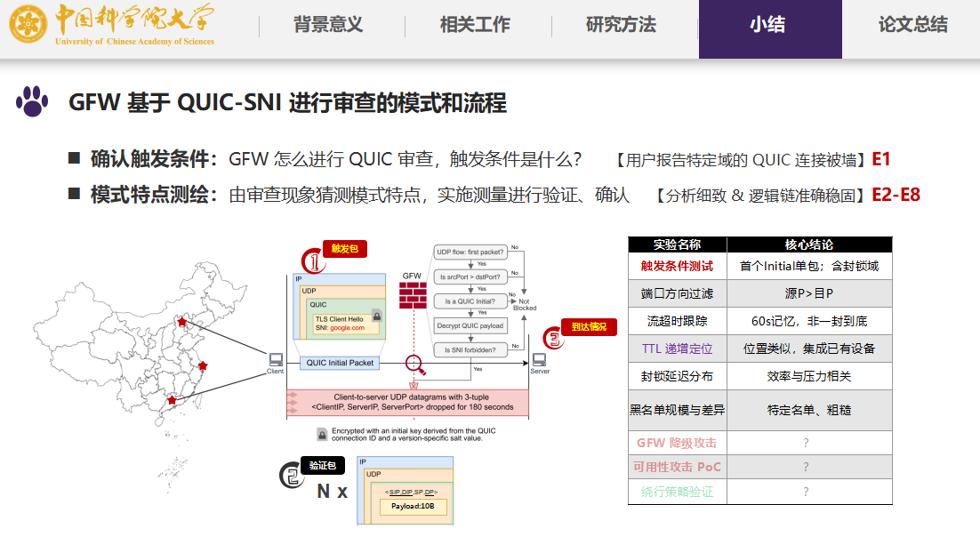Click the '源P>目P' conclusion cell
Viewport: 980px width, 537px height.
(x=809, y=293)
